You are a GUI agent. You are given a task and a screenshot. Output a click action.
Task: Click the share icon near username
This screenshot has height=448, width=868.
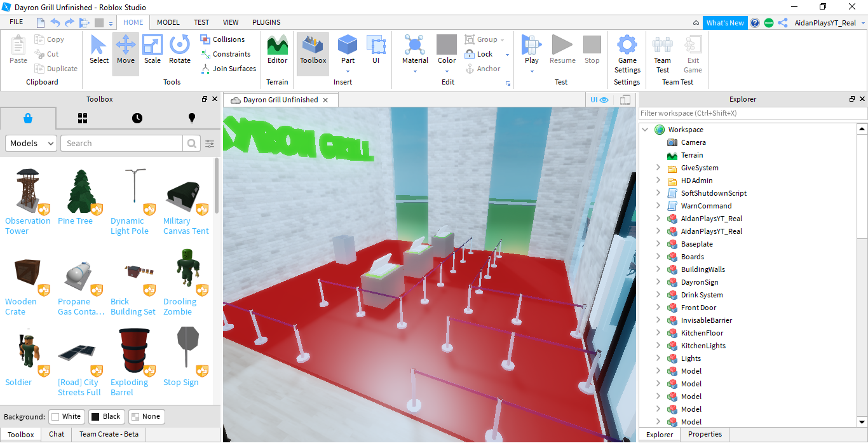coord(783,23)
